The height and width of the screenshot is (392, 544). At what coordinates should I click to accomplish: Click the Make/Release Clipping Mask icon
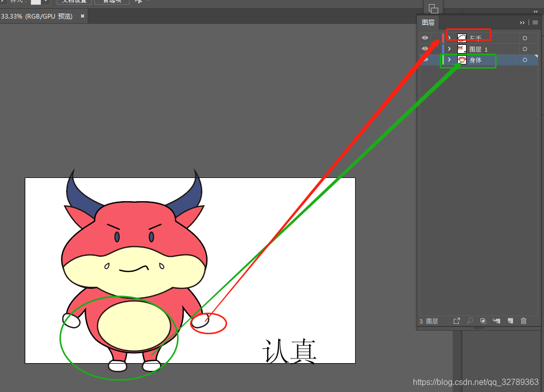(x=483, y=321)
